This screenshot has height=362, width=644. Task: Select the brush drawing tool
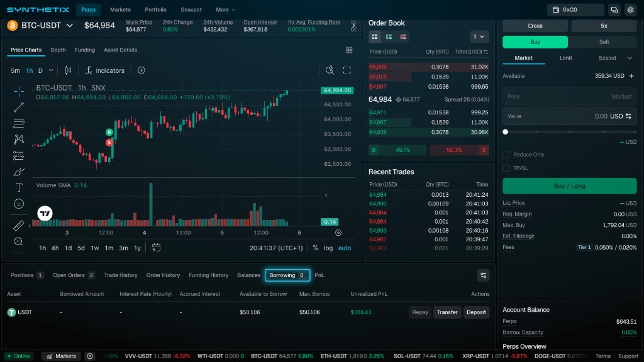pyautogui.click(x=19, y=172)
